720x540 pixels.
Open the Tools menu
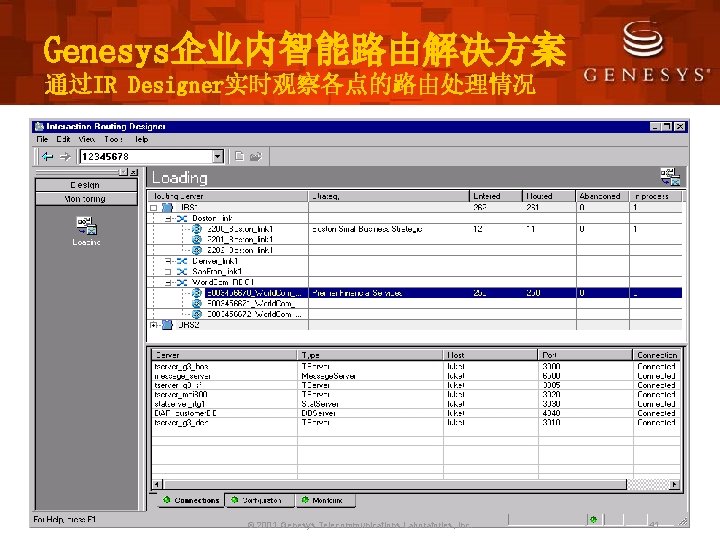click(113, 139)
